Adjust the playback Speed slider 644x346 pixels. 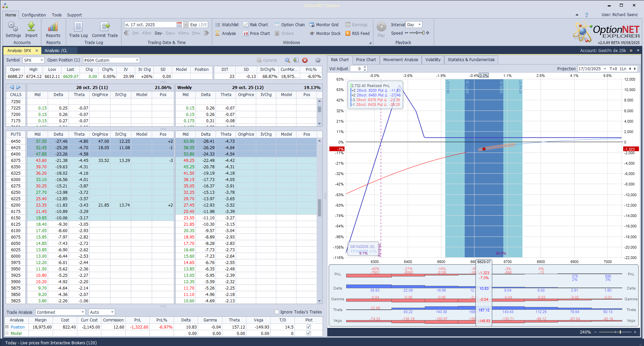(417, 33)
